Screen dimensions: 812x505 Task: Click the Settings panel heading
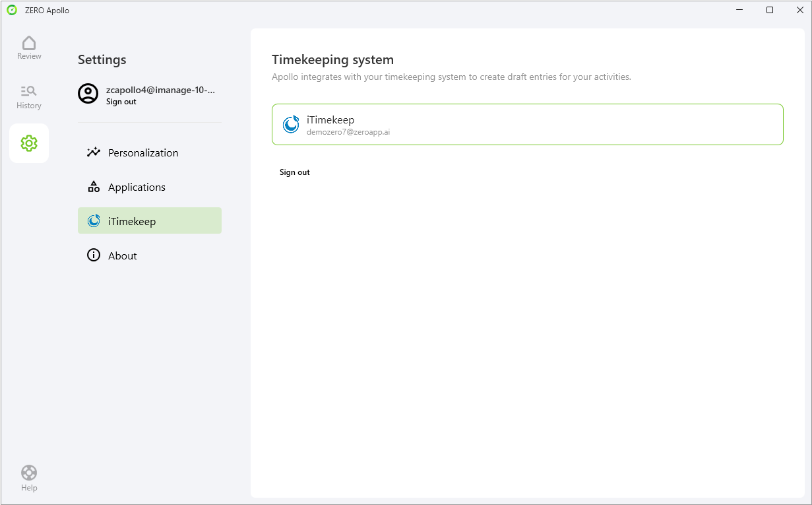tap(102, 59)
